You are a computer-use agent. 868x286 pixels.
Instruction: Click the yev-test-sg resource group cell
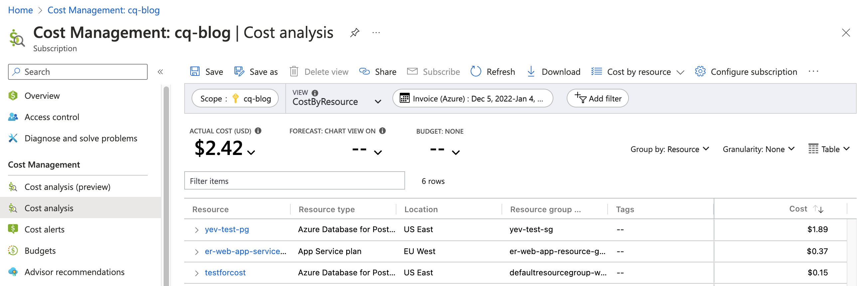pos(531,229)
